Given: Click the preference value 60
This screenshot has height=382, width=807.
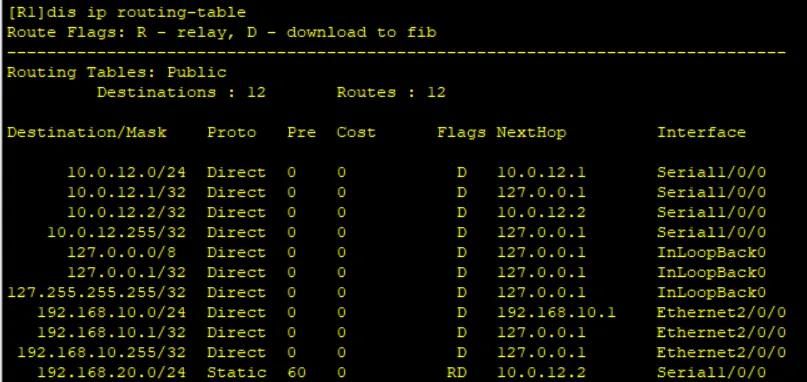Looking at the screenshot, I should 296,372.
